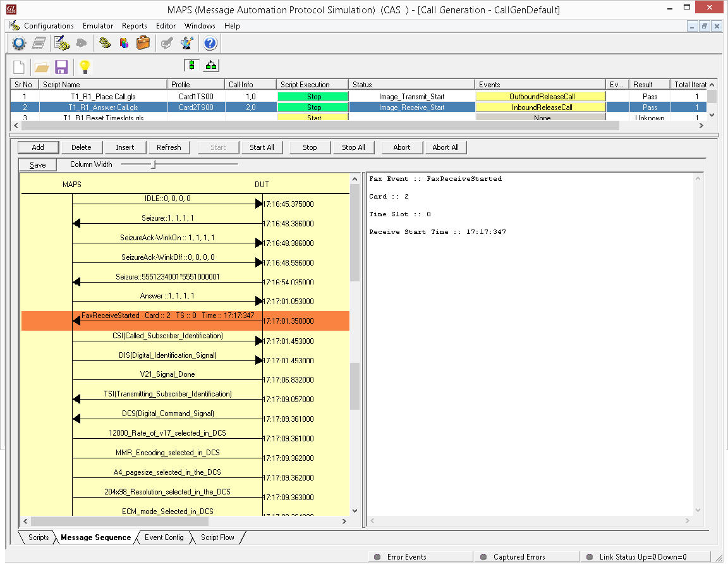This screenshot has width=728, height=564.
Task: Click the yellow lightbulb icon
Action: (84, 67)
